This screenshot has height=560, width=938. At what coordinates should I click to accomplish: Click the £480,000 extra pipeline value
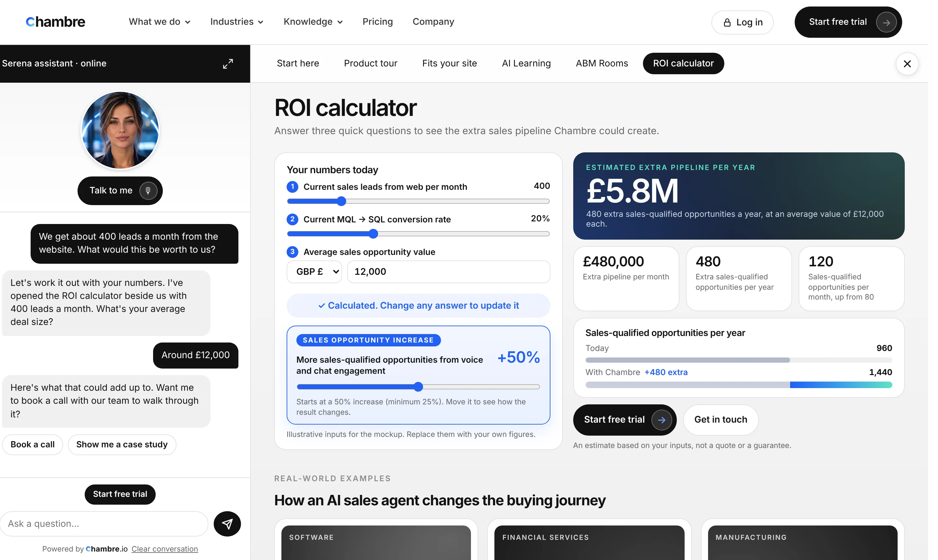coord(613,261)
